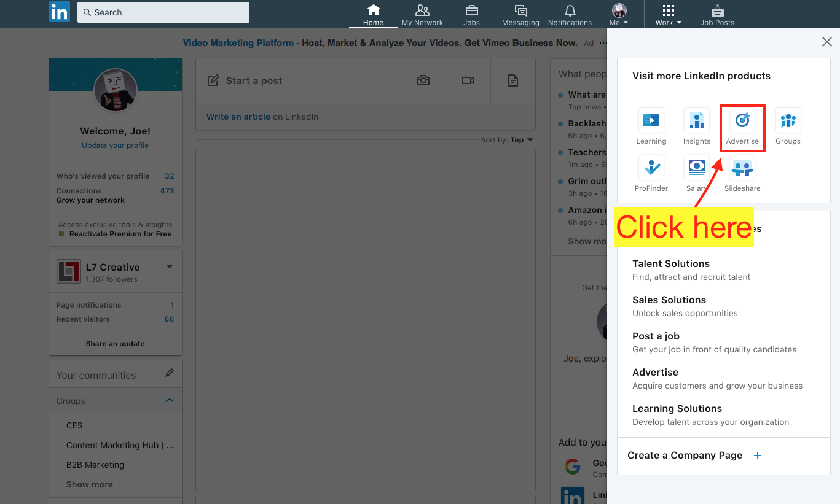This screenshot has height=504, width=840.
Task: View Notifications bell icon
Action: 570,15
